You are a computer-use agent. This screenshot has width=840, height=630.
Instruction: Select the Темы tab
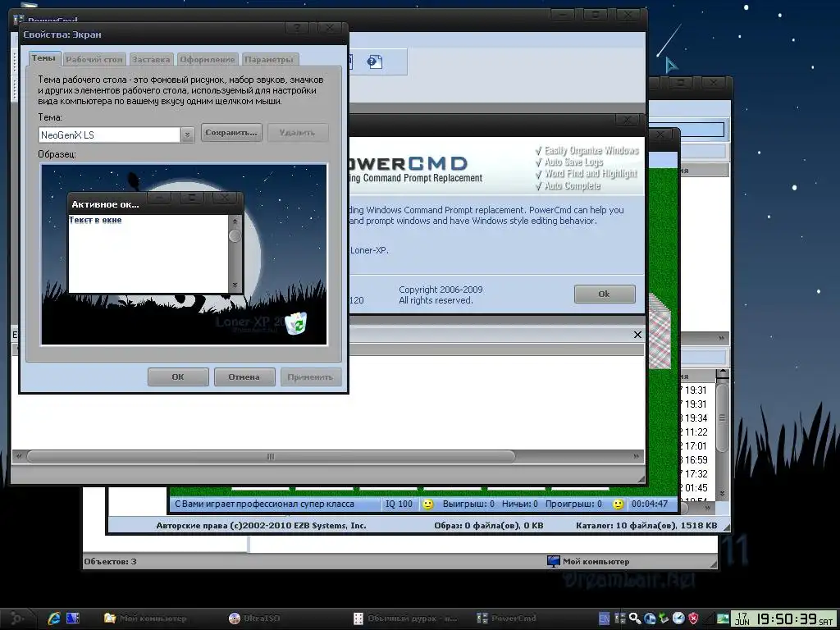point(43,58)
